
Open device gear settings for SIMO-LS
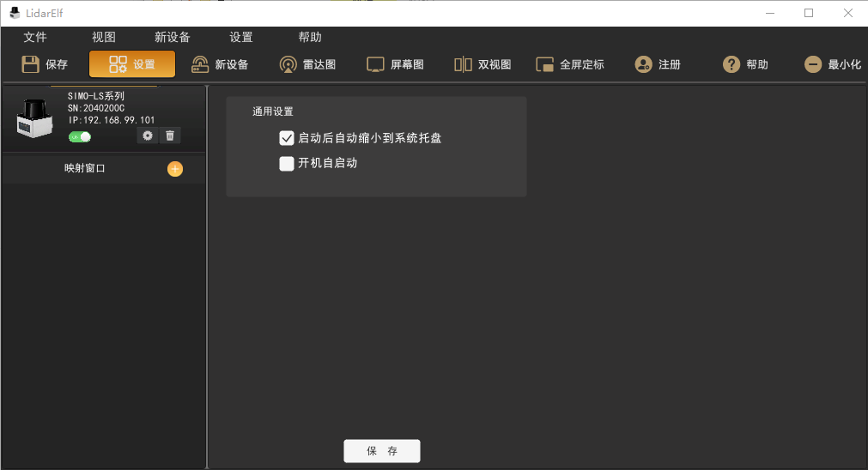pyautogui.click(x=148, y=136)
